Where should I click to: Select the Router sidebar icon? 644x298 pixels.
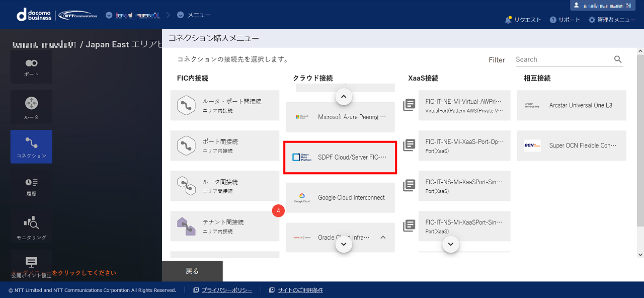tap(31, 107)
